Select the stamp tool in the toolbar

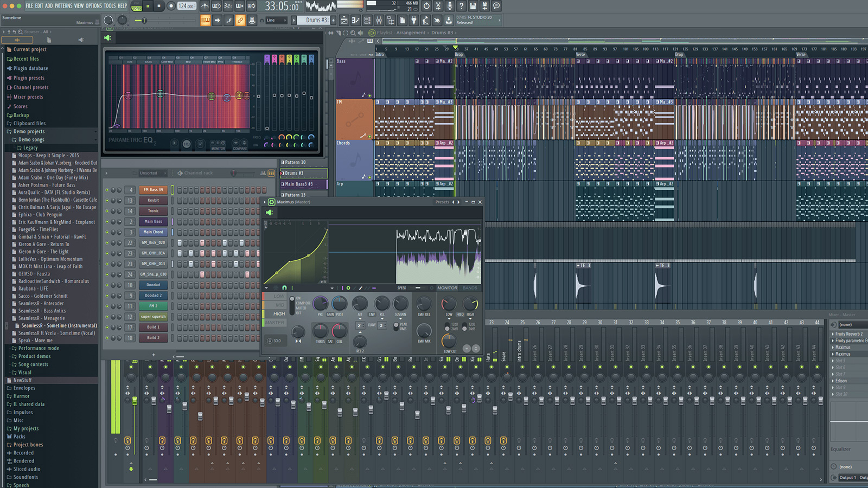pos(252,21)
